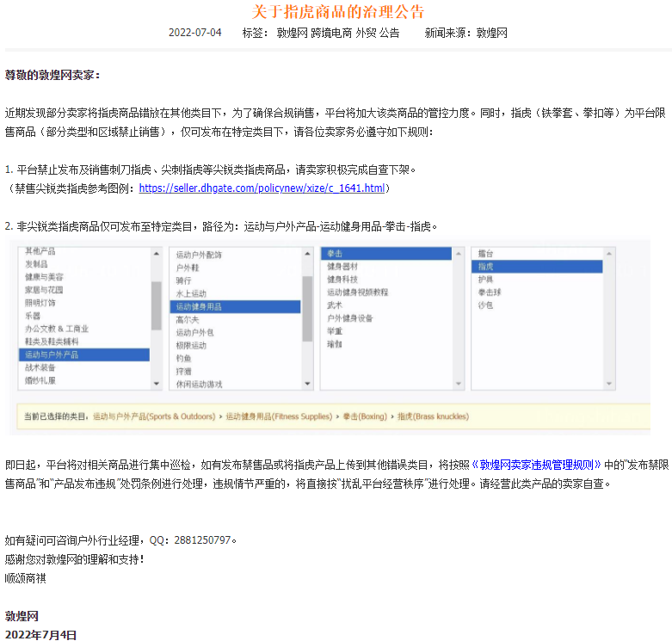
Task: Select 擂台 in fourth list
Action: click(485, 254)
